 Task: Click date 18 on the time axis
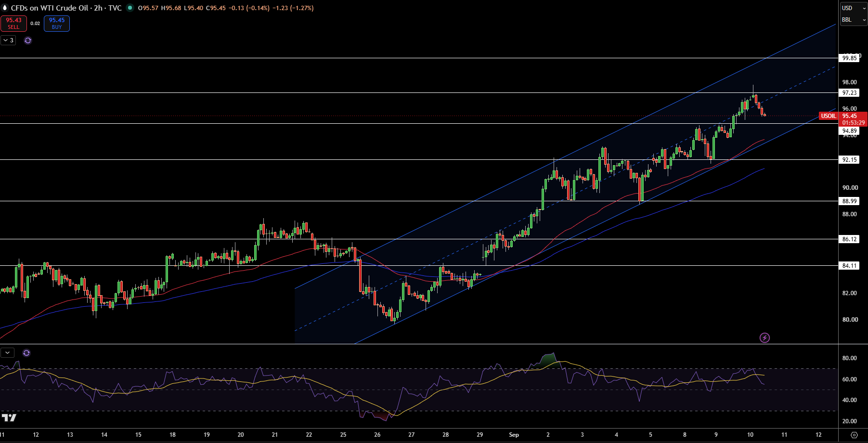click(x=172, y=435)
